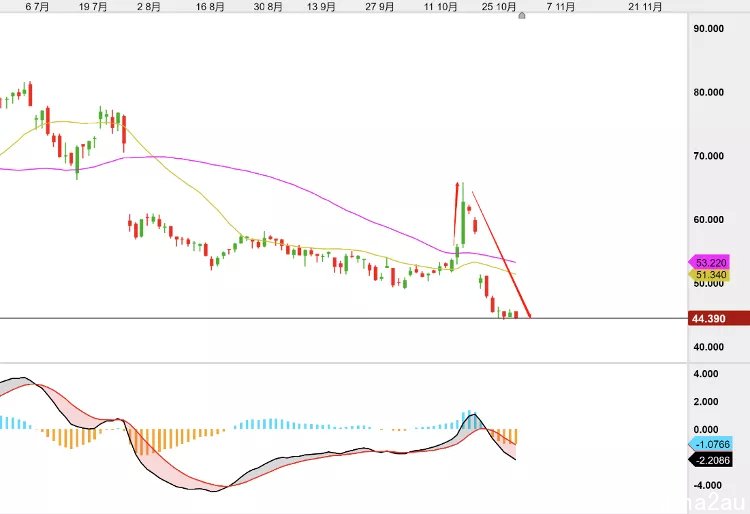Click the 40.000 price axis label
Image resolution: width=750 pixels, height=514 pixels.
coord(708,347)
